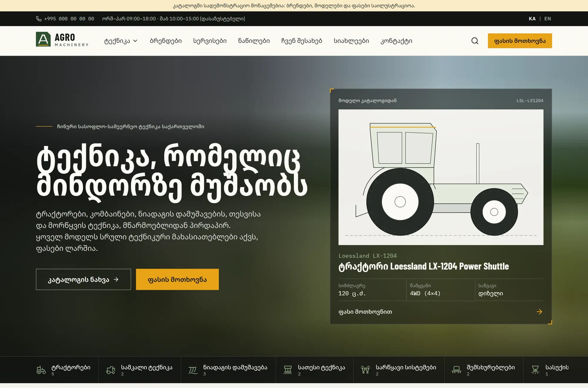Click the სამკალი ტექნიკა harvester icon
The width and height of the screenshot is (588, 388).
pyautogui.click(x=111, y=370)
